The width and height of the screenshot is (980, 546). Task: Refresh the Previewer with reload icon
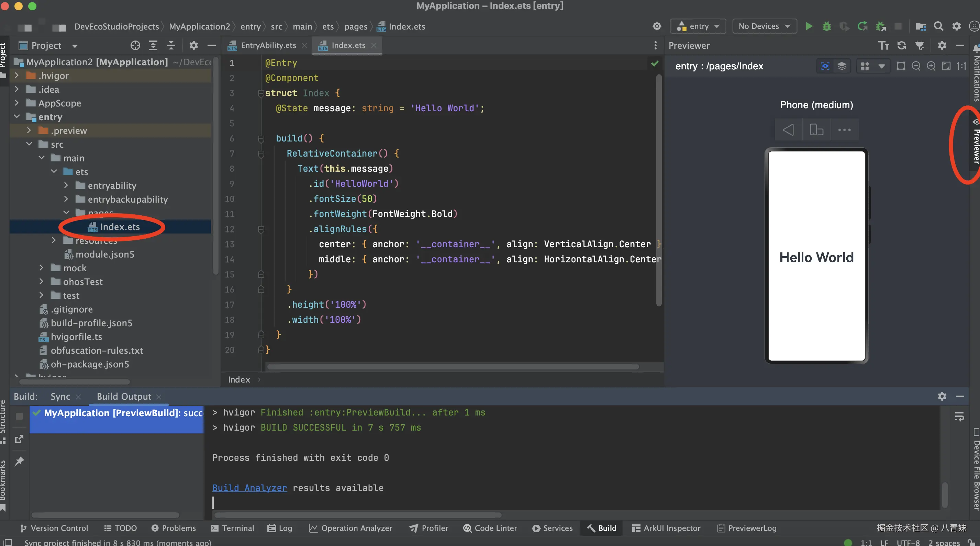[x=901, y=46]
